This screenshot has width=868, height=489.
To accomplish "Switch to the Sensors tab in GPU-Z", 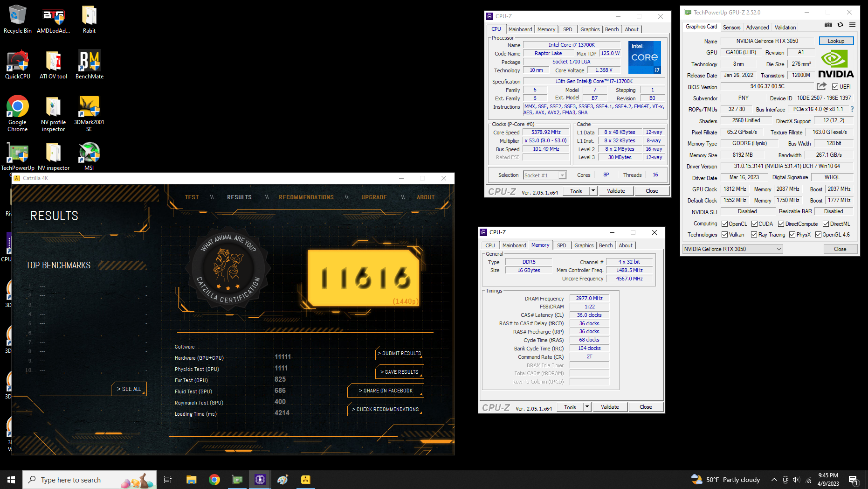I will [x=731, y=28].
